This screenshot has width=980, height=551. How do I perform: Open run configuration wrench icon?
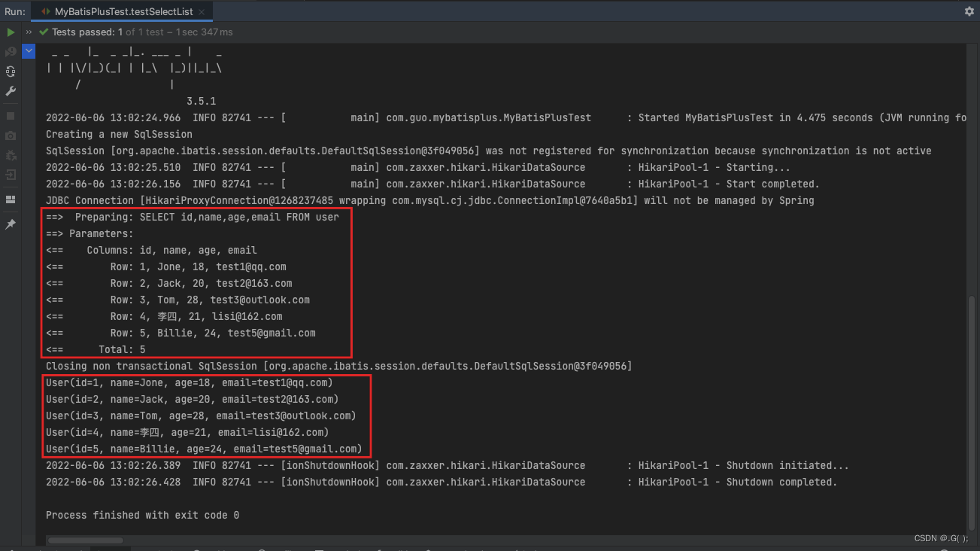click(x=11, y=91)
